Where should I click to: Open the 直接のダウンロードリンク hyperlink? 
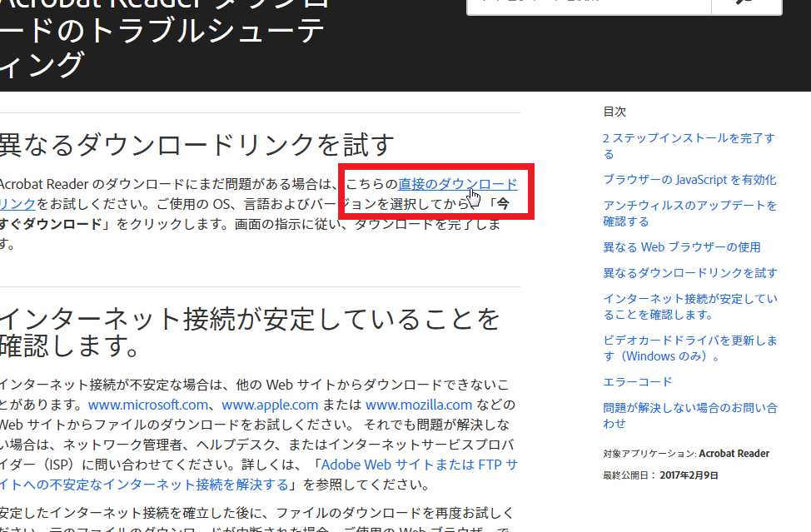click(x=457, y=185)
